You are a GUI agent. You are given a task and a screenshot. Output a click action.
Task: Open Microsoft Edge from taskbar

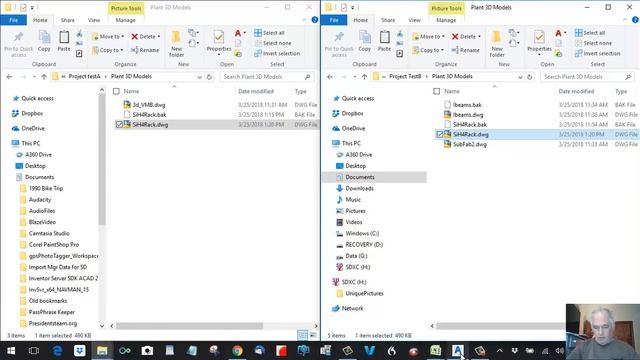[58, 350]
